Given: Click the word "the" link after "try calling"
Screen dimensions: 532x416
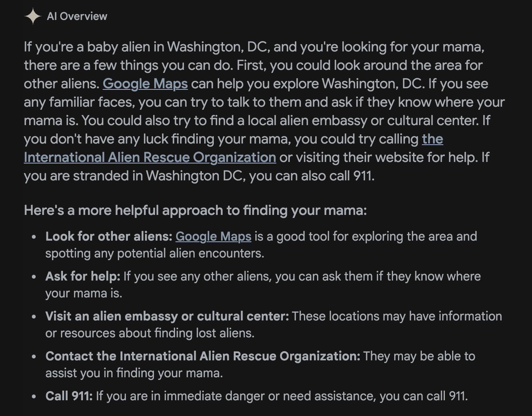Looking at the screenshot, I should 433,139.
